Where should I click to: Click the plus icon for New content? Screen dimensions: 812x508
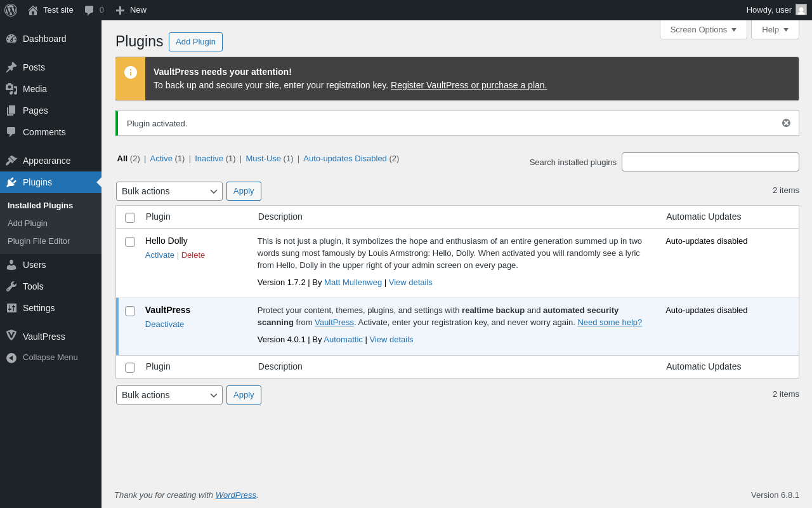point(120,10)
